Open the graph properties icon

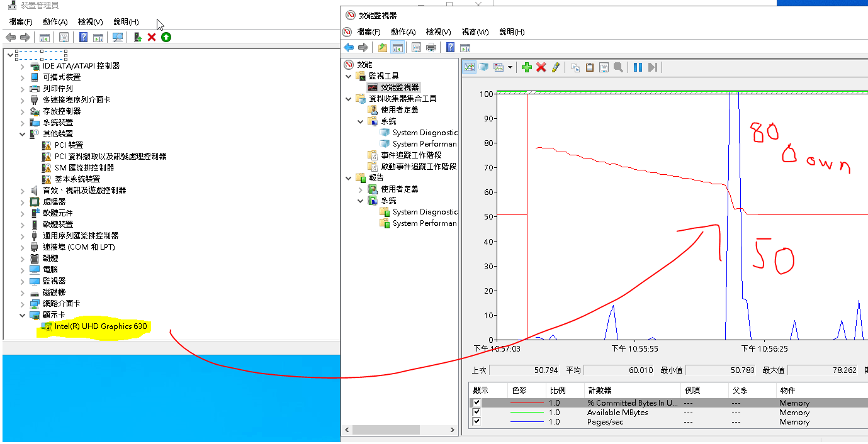click(604, 67)
